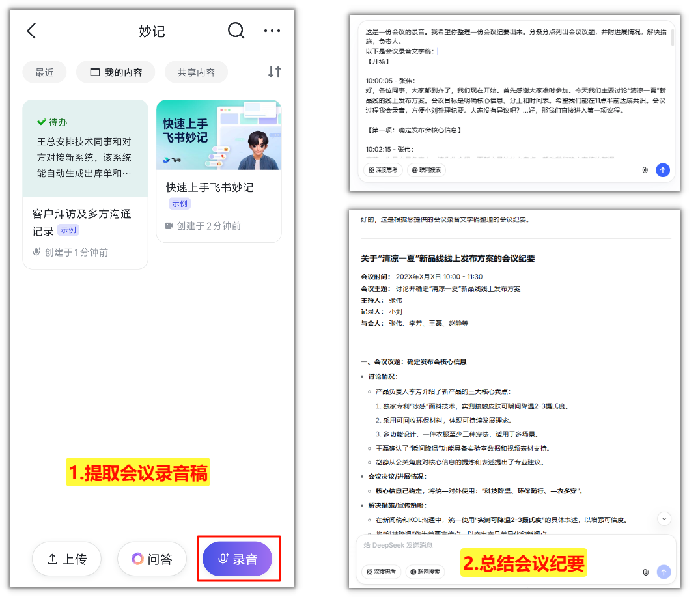Click the 示例 tag beside 记录

[68, 230]
